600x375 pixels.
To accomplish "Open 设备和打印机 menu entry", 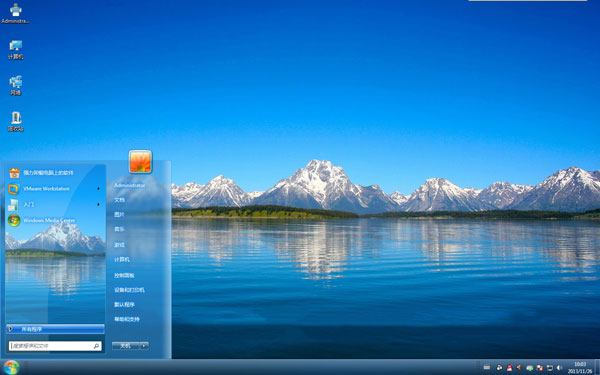I will pos(129,290).
